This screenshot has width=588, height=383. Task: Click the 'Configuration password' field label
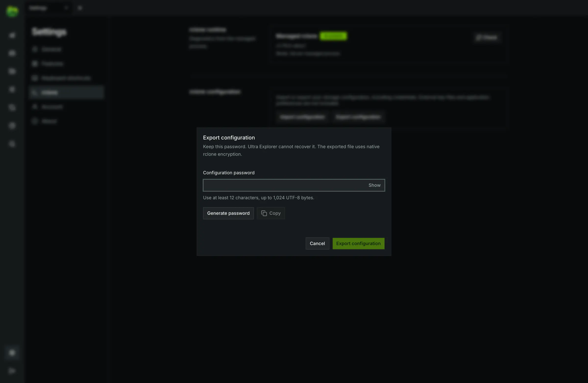(x=229, y=173)
